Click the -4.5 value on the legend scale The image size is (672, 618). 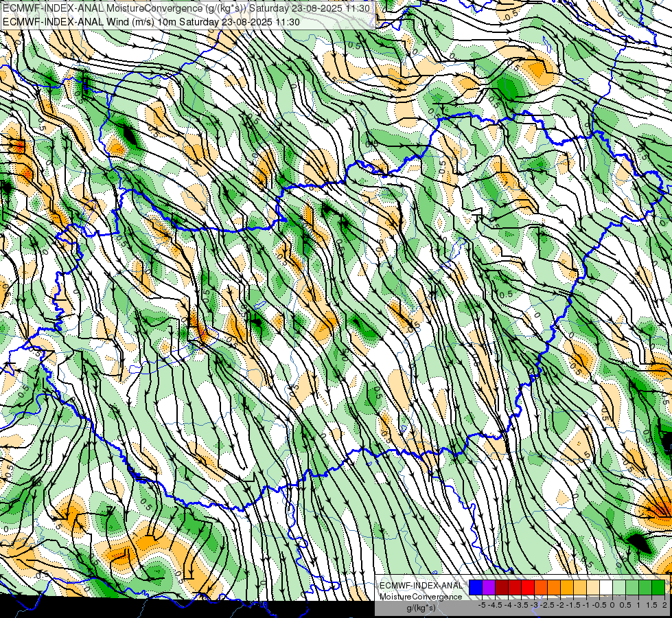click(495, 605)
